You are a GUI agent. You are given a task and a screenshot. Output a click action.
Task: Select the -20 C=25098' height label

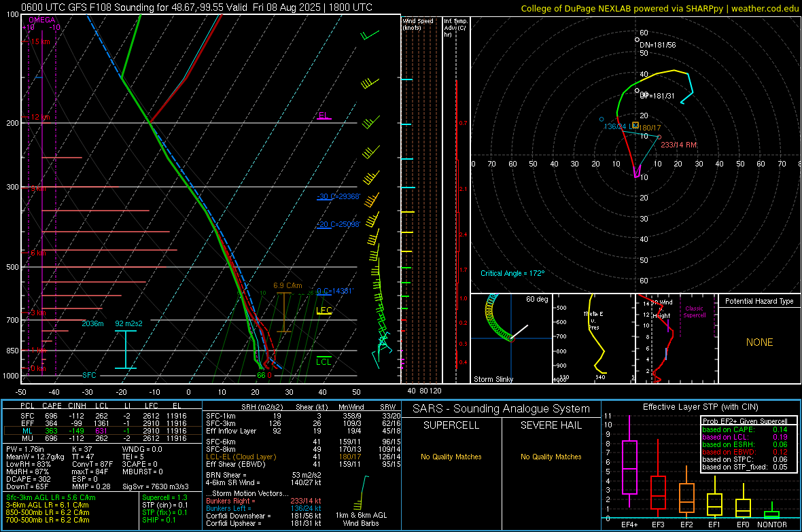coord(338,224)
